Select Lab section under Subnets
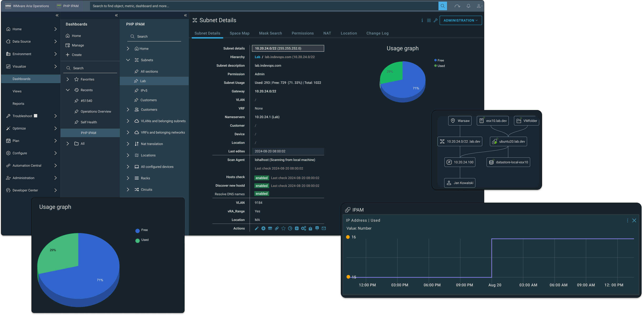Screen dimensions: 644x315 pyautogui.click(x=154, y=81)
